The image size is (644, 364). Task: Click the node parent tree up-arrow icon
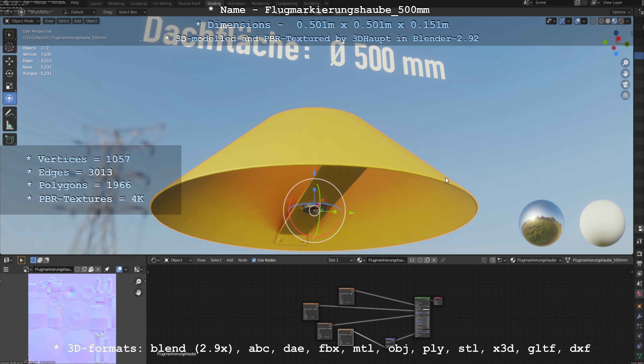(484, 260)
